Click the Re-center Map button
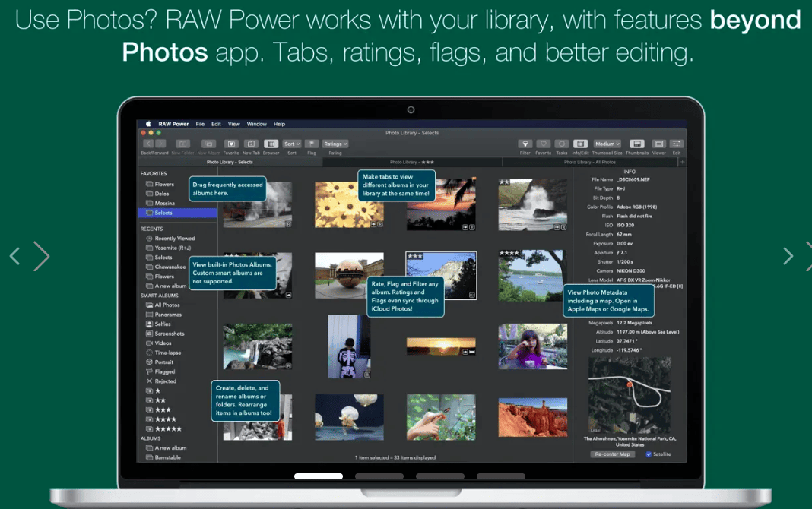 [612, 454]
